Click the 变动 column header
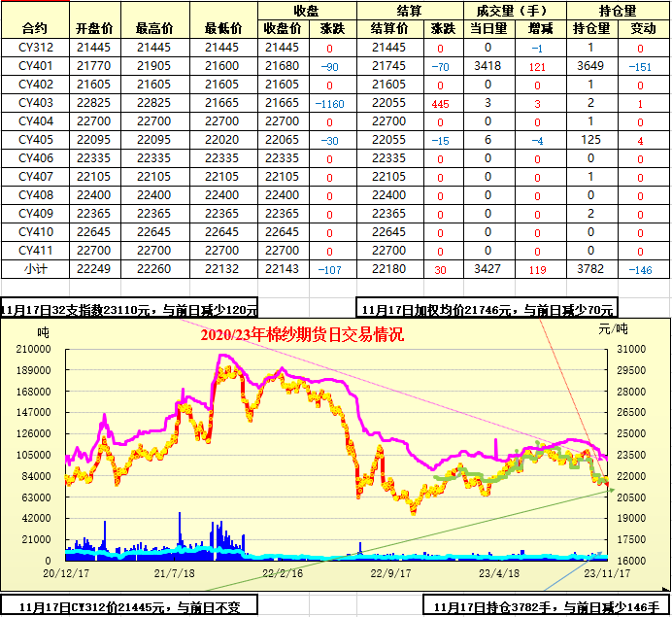This screenshot has height=617, width=672. (x=642, y=28)
